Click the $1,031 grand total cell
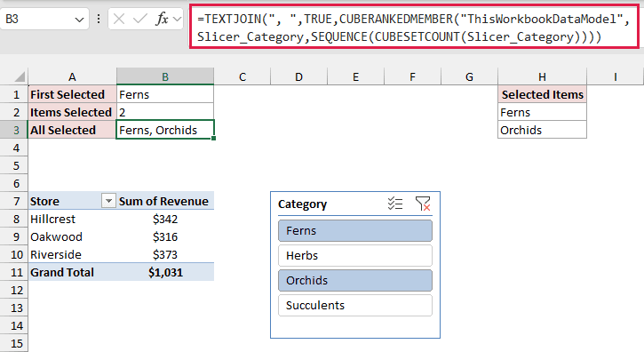The image size is (644, 352). [x=165, y=272]
